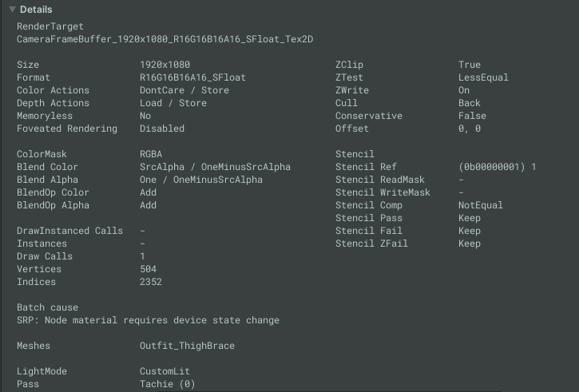This screenshot has height=392, width=579.
Task: Select the Outfit_ThighBrace mesh name
Action: [x=187, y=346]
